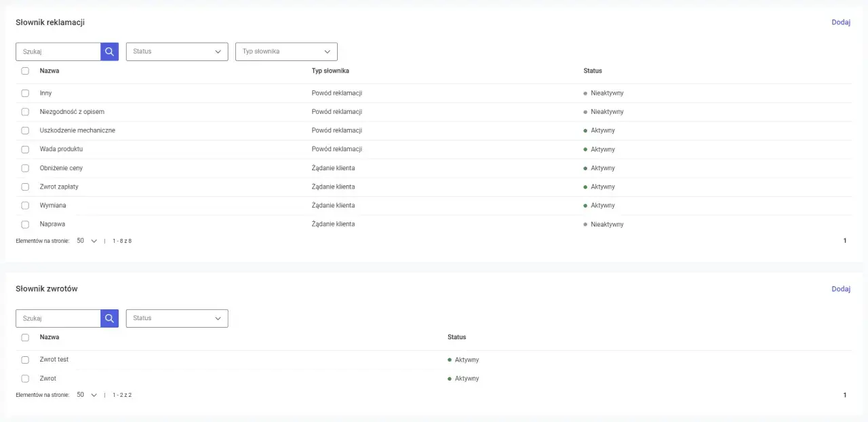This screenshot has height=422, width=868.
Task: Open the Status dropdown in Słownik reklamacji
Action: (x=177, y=52)
